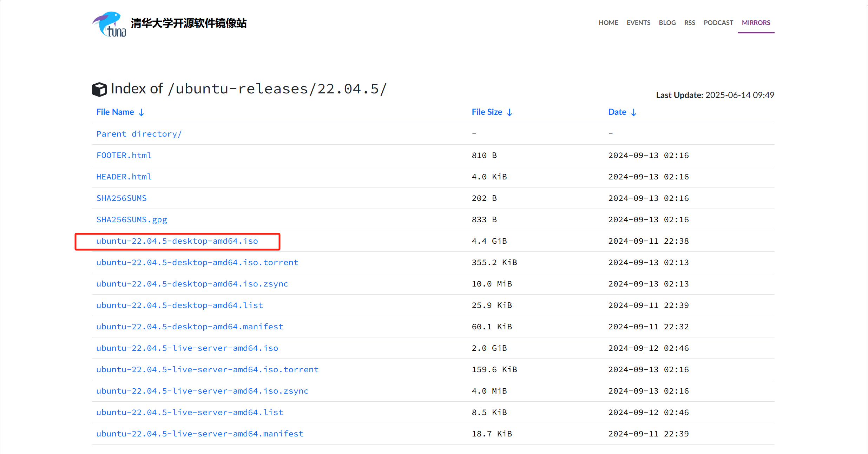The image size is (868, 454).
Task: Sort by Date column header
Action: [x=622, y=112]
